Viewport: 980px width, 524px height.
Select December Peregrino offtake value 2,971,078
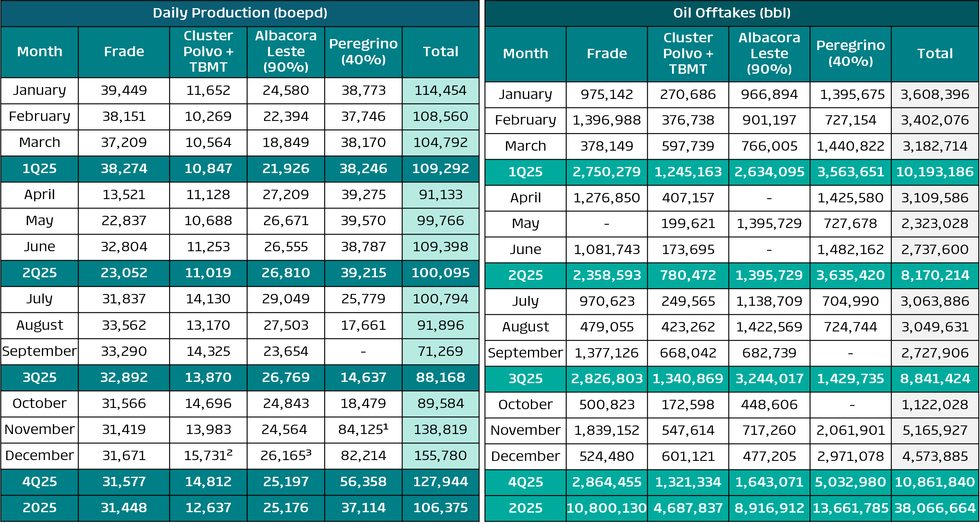coord(850,456)
